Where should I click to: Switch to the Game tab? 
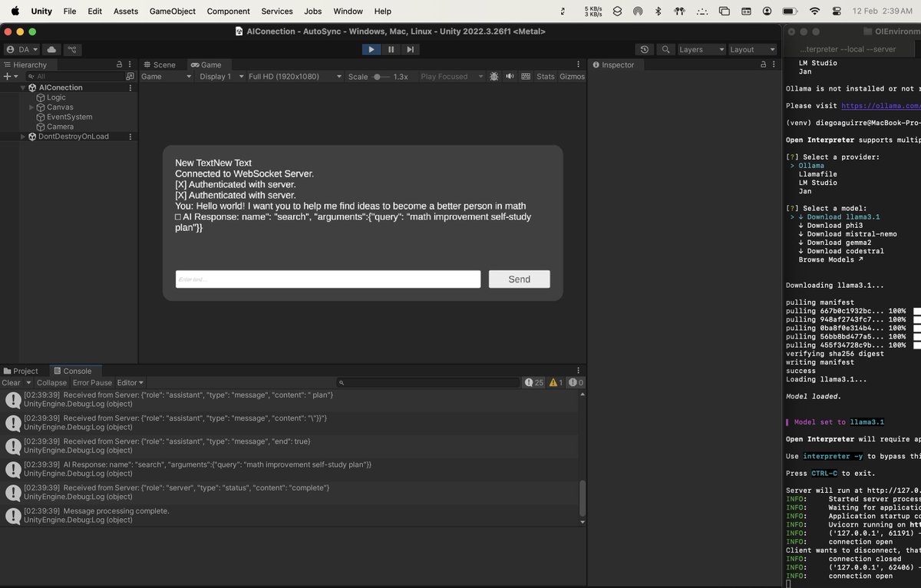[x=206, y=64]
